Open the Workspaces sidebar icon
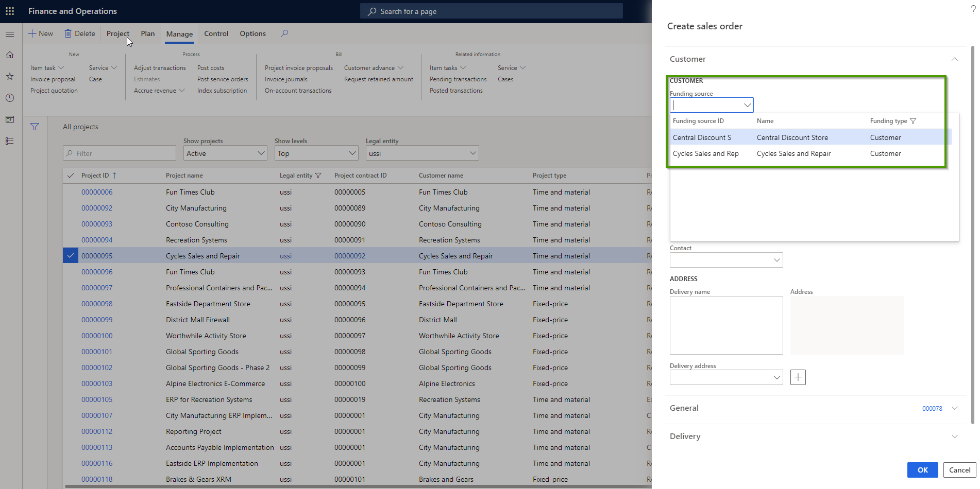This screenshot has width=980, height=489. tap(9, 119)
